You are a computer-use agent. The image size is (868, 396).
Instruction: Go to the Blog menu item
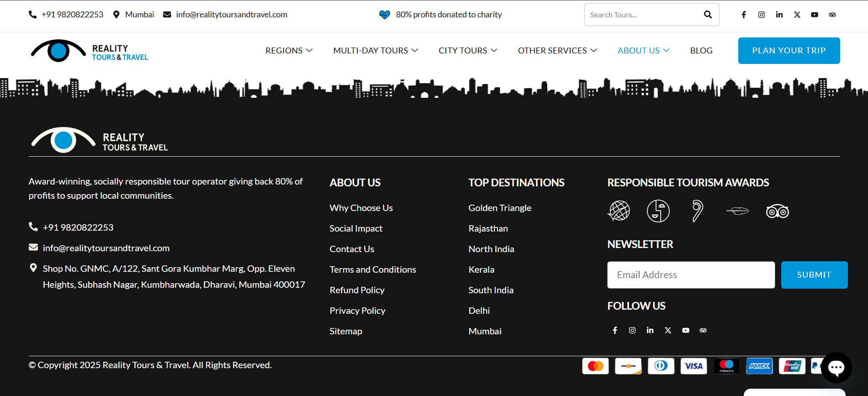[x=701, y=51]
